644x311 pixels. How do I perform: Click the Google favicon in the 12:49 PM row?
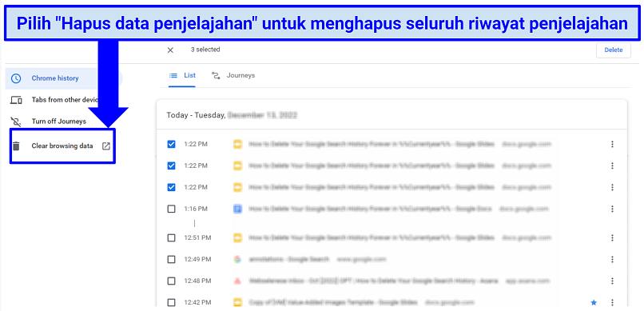tap(237, 259)
